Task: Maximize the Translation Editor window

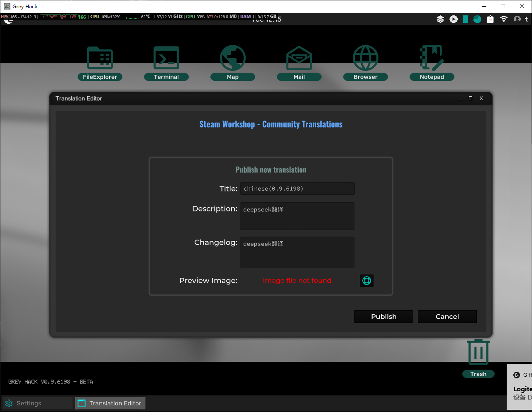Action: click(x=471, y=98)
